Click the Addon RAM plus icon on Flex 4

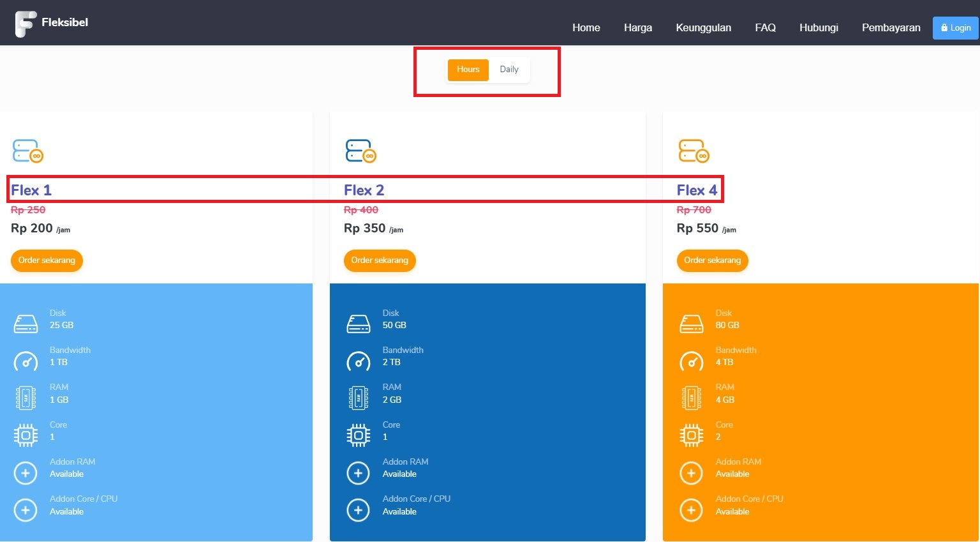[691, 472]
